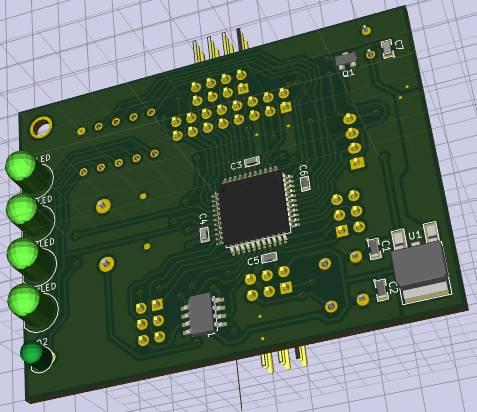477x412 pixels.
Task: Select the fourth bright green LED
Action: coord(24,300)
